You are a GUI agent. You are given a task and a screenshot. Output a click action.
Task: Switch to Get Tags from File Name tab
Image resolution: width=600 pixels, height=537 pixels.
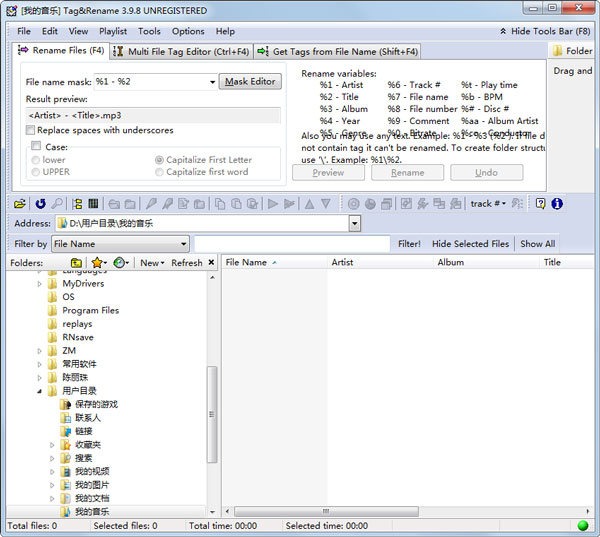(338, 51)
